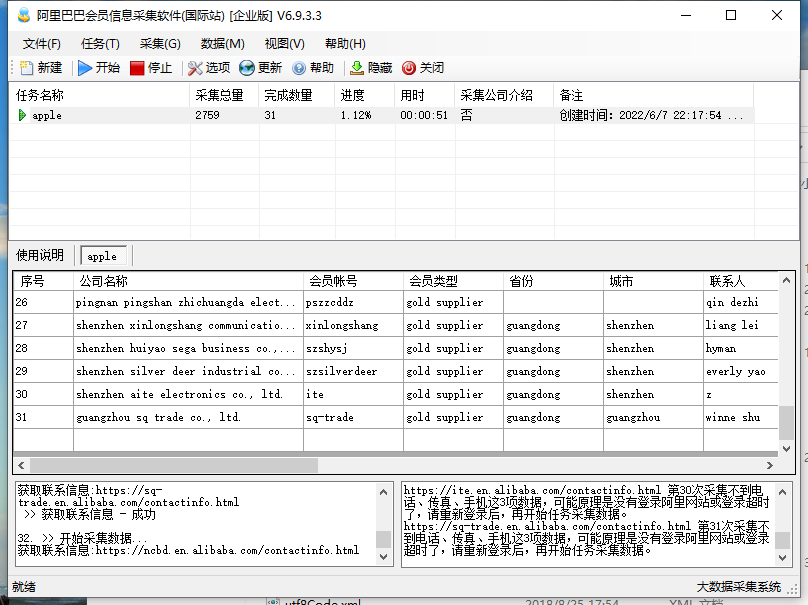Screen dimensions: 808x605
Task: Stop collection with red square icon
Action: tap(137, 68)
